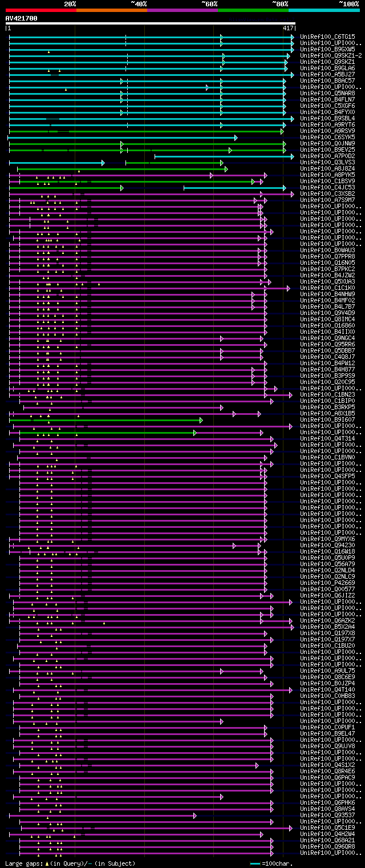The image size is (365, 868).
Task: Select the UniRef100_Q197X7 label
Action: click(x=327, y=639)
